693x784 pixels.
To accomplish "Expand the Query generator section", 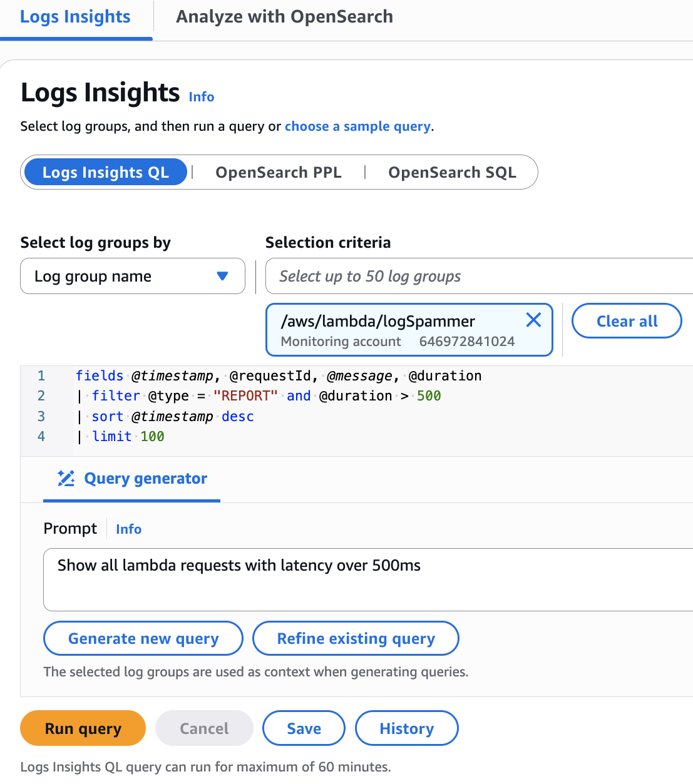I will (x=145, y=478).
